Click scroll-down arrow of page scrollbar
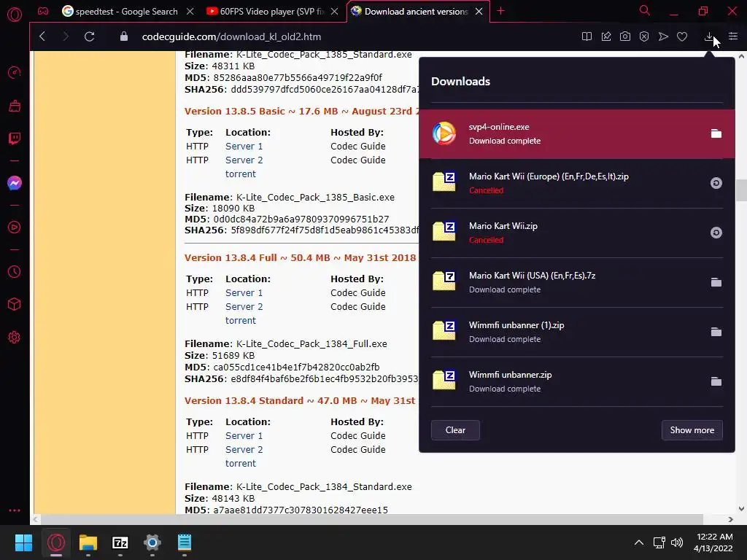This screenshot has height=560, width=747. click(741, 508)
